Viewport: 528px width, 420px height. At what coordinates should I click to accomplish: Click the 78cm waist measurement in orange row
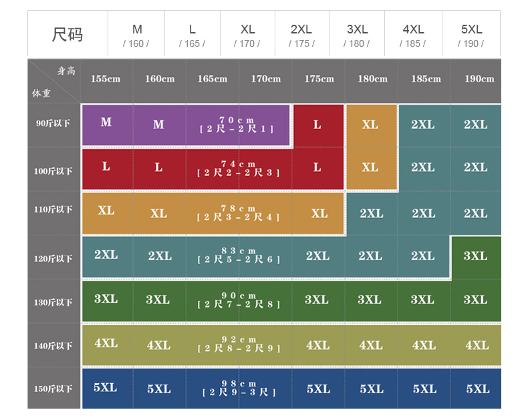point(238,213)
